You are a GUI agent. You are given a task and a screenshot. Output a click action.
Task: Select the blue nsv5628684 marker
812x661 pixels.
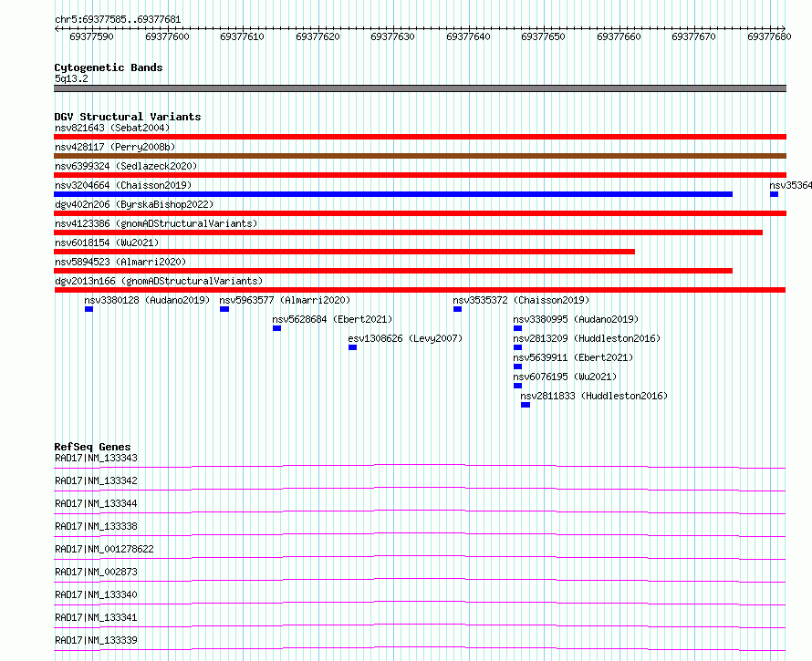tap(277, 328)
